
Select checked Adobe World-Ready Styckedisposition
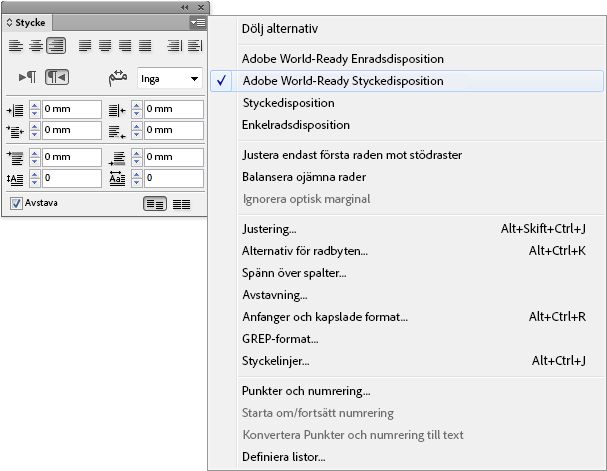(x=407, y=81)
